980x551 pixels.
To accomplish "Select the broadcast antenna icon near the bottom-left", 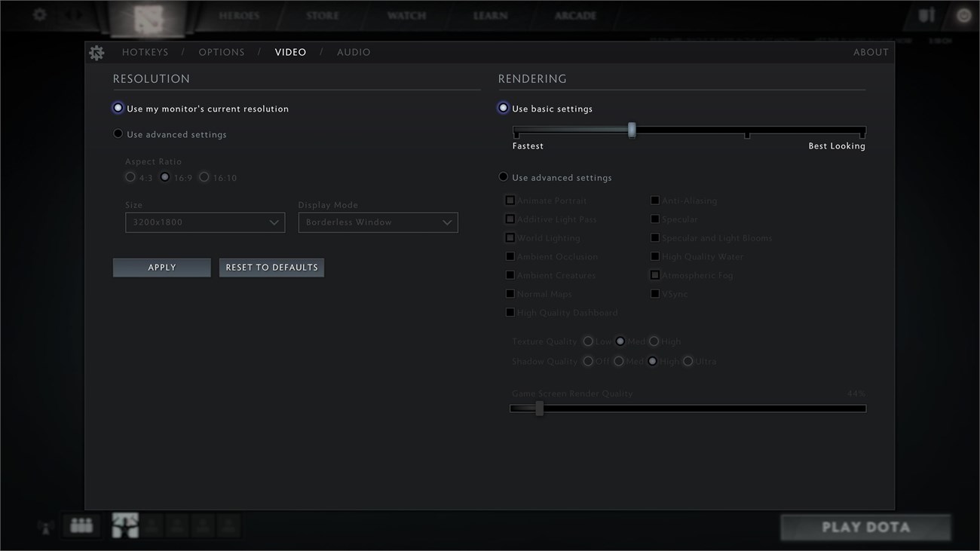I will tap(45, 528).
